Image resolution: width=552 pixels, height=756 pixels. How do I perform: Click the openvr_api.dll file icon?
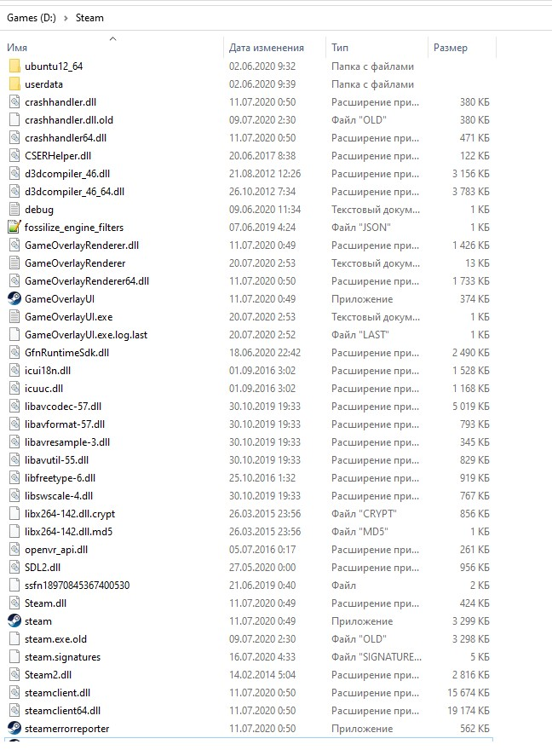(15, 549)
